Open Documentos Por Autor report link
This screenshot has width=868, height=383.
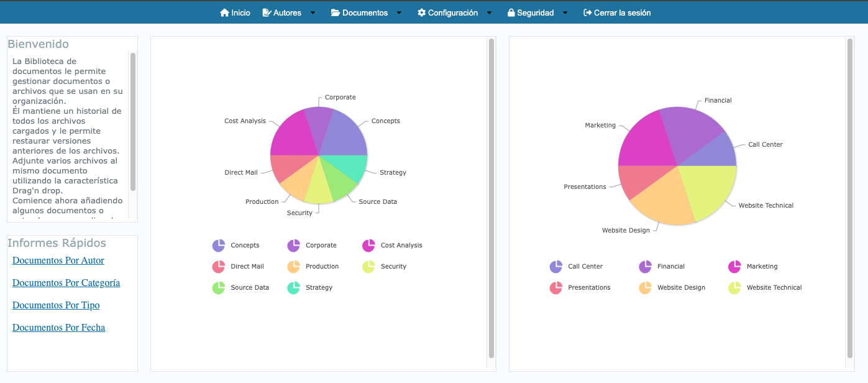(x=58, y=261)
